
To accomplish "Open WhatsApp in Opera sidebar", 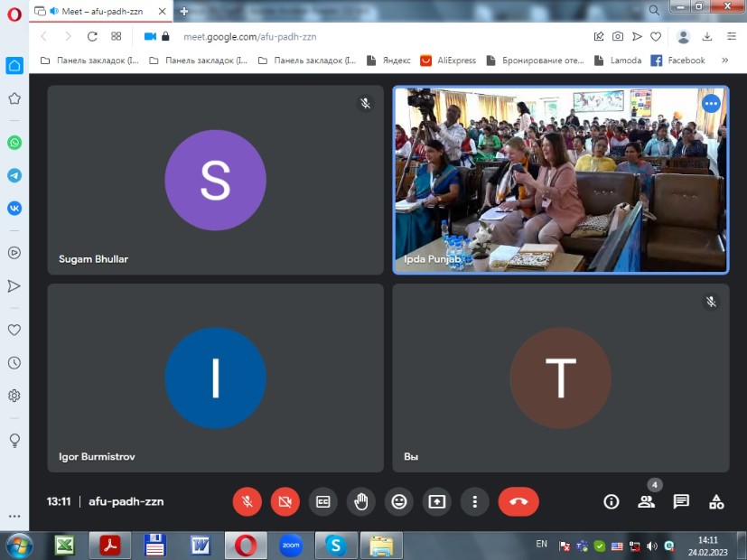I will [14, 143].
